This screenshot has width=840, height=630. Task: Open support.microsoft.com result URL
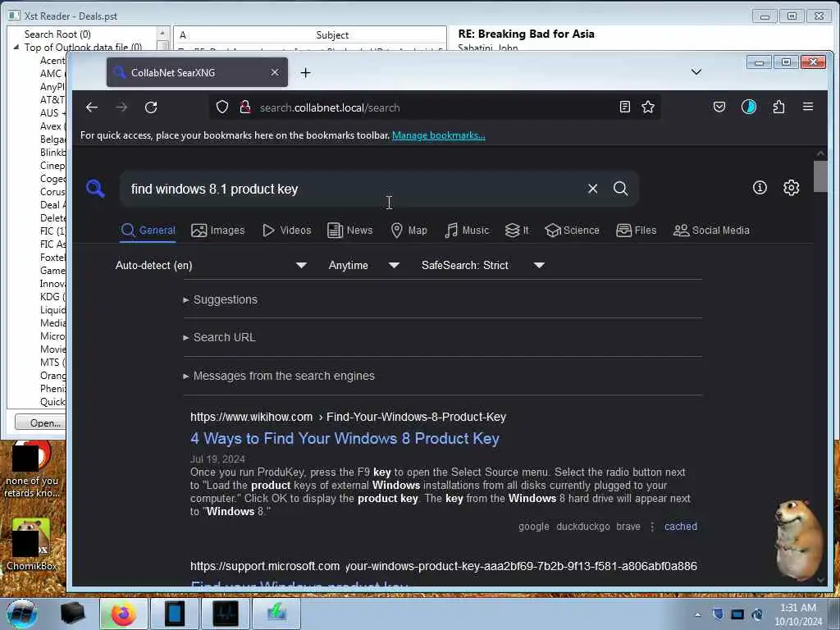point(444,566)
